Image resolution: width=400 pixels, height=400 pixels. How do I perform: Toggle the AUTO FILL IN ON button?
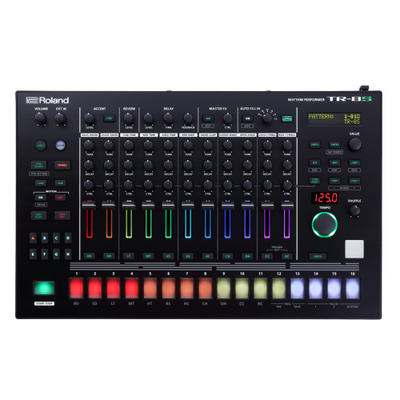coord(247,118)
